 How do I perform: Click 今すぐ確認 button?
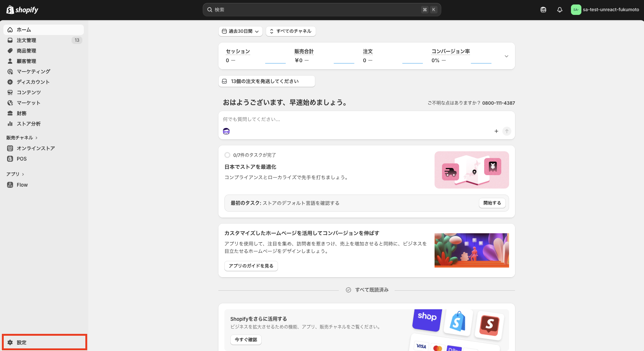pos(246,340)
